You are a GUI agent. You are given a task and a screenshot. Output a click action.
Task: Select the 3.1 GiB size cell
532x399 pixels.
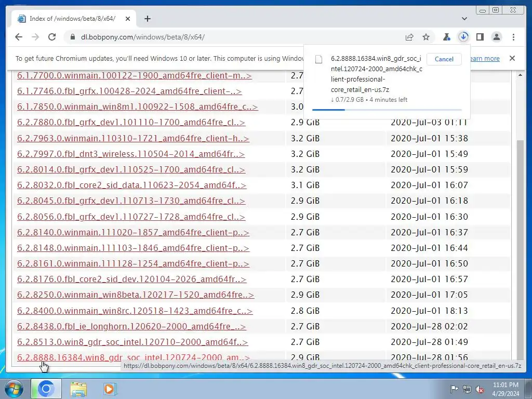(305, 185)
